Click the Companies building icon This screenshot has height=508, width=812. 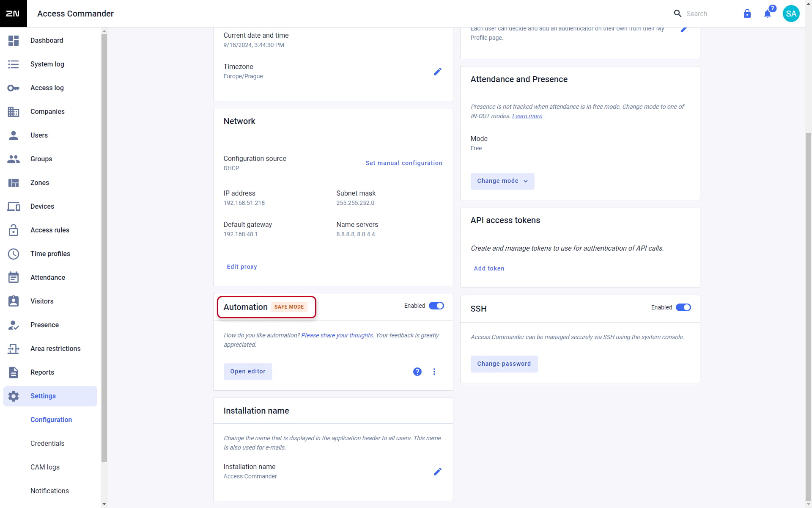tap(14, 112)
